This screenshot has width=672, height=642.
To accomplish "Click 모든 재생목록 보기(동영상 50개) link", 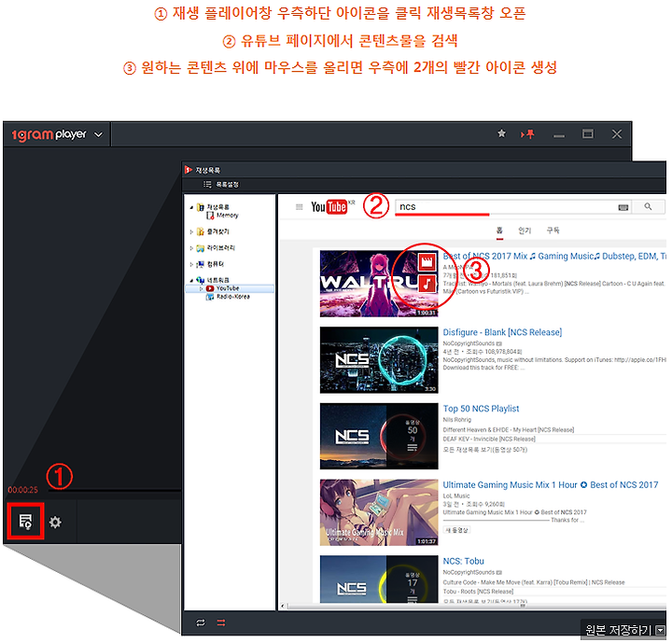I will click(485, 450).
